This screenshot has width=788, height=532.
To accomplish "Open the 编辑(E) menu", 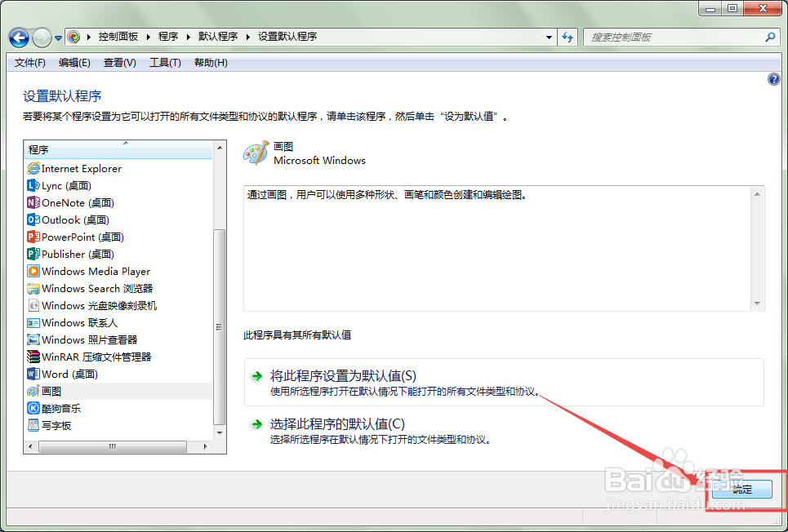I will [74, 63].
